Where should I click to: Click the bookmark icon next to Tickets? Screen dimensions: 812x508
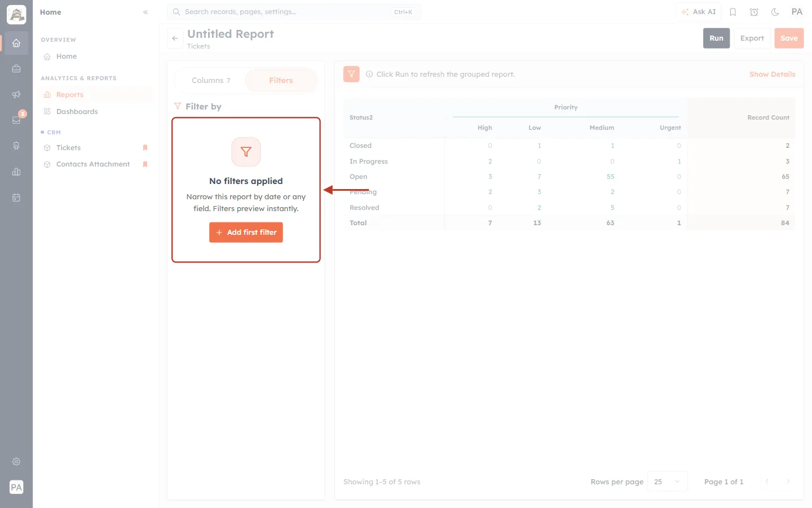(x=145, y=148)
